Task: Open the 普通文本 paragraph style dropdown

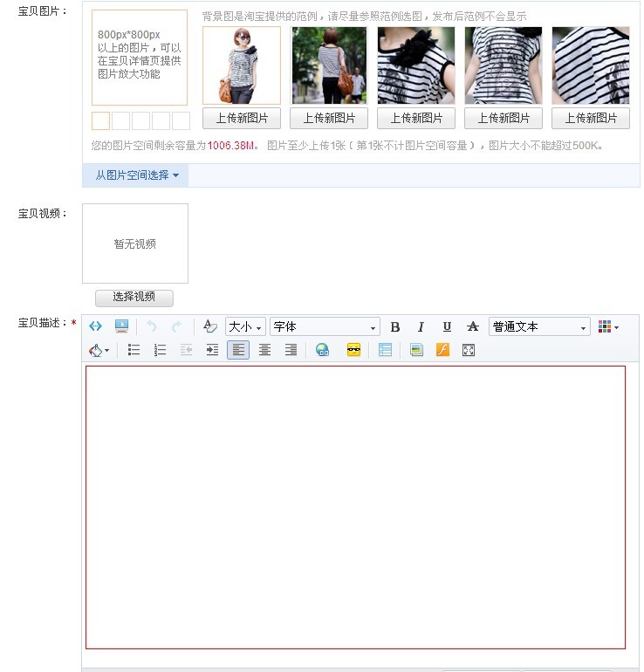Action: click(x=539, y=327)
